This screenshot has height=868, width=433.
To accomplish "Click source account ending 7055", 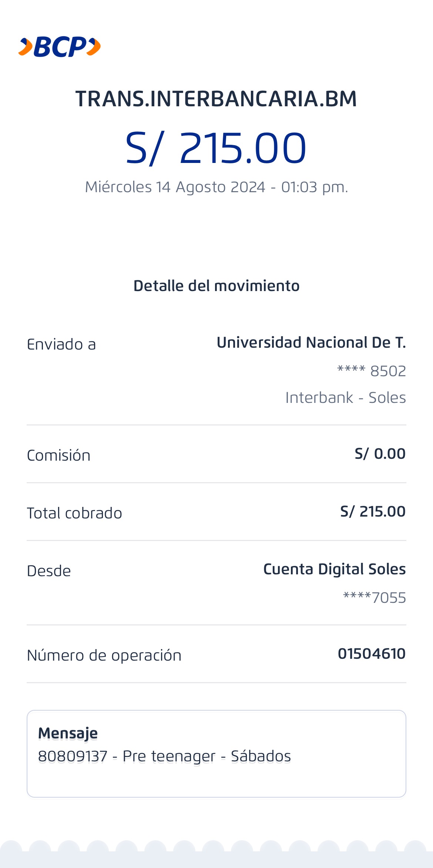I will click(374, 598).
